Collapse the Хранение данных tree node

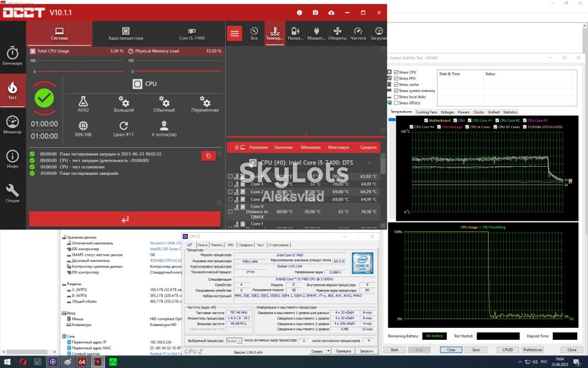point(64,237)
